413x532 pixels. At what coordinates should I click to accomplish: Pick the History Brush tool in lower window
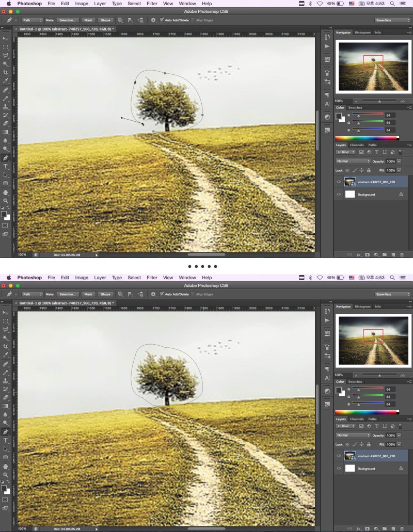[x=6, y=389]
